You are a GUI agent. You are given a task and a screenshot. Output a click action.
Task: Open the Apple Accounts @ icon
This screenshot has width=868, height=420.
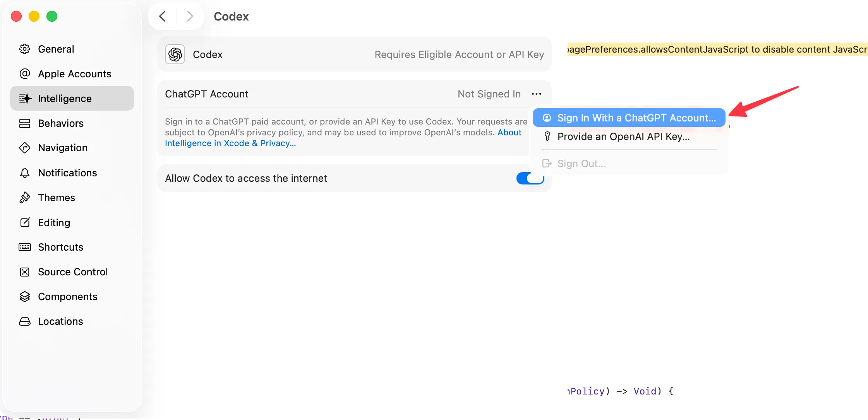[x=25, y=74]
